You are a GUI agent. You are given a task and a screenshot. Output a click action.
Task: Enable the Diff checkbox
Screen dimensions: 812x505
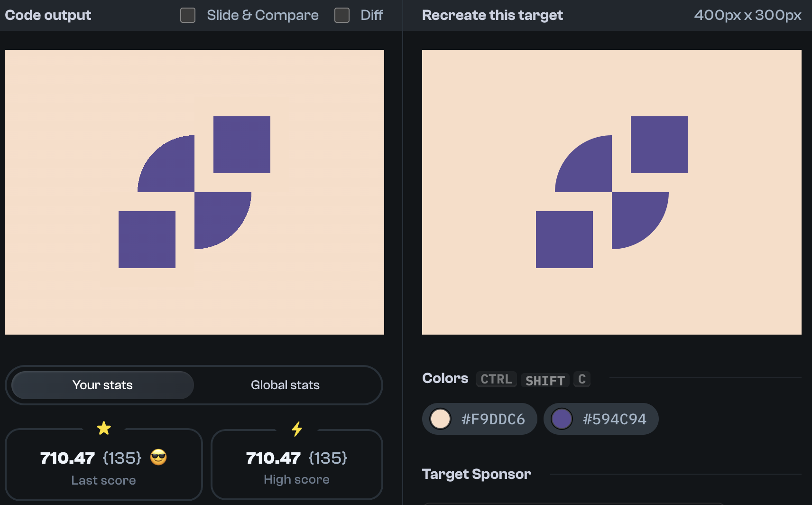[x=342, y=15]
